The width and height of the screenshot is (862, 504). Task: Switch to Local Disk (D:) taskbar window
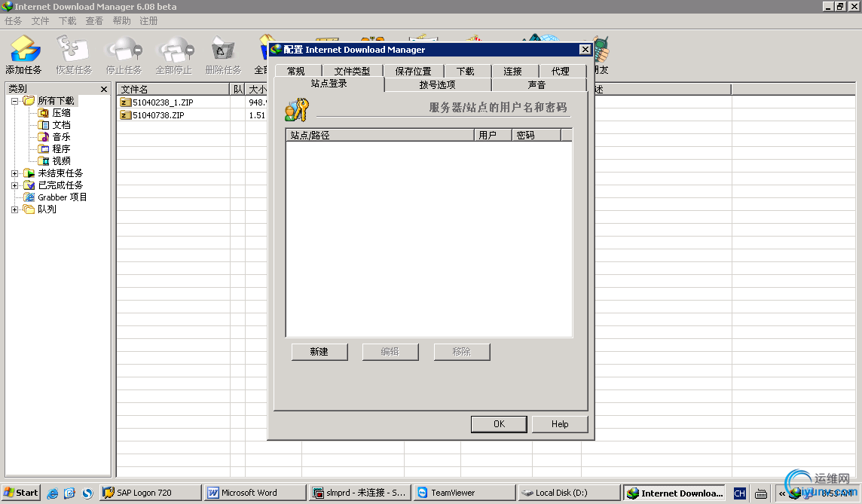click(x=570, y=493)
